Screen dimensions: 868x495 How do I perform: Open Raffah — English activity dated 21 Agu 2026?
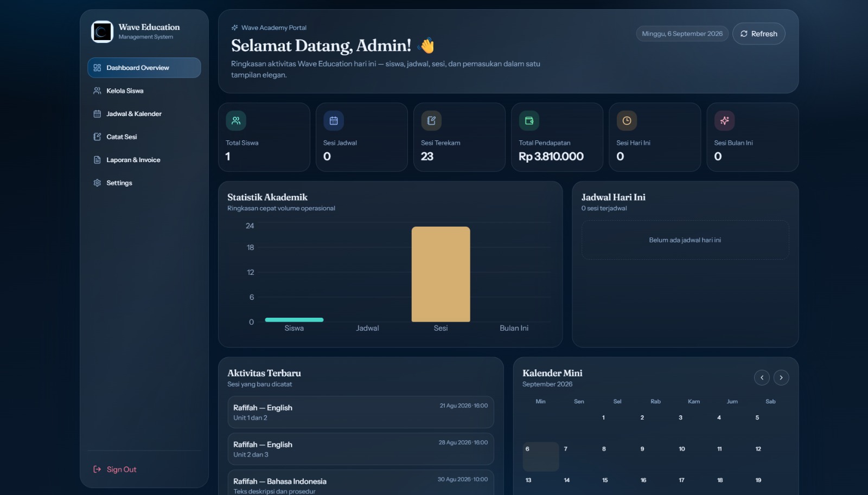tap(361, 412)
